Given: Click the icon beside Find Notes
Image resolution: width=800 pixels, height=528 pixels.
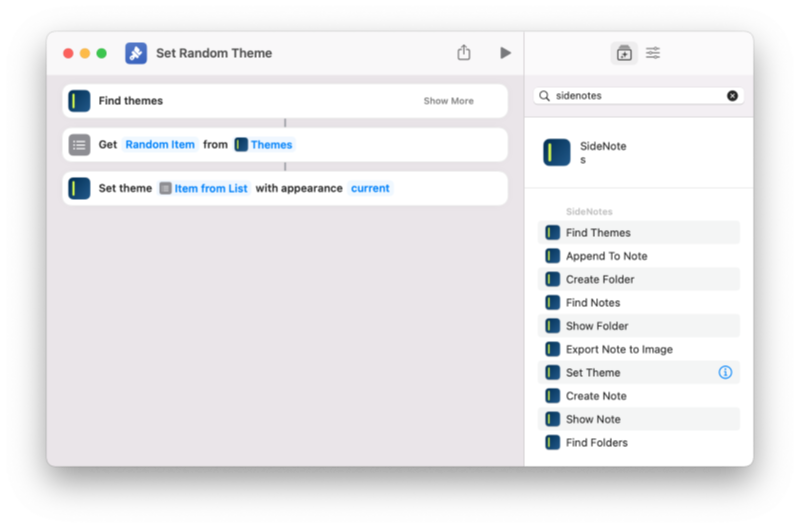Looking at the screenshot, I should pos(553,303).
